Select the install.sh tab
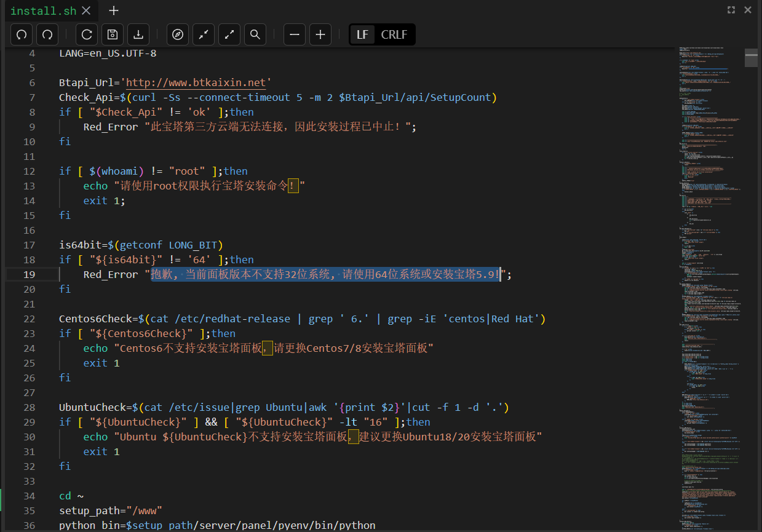The image size is (762, 532). click(42, 10)
